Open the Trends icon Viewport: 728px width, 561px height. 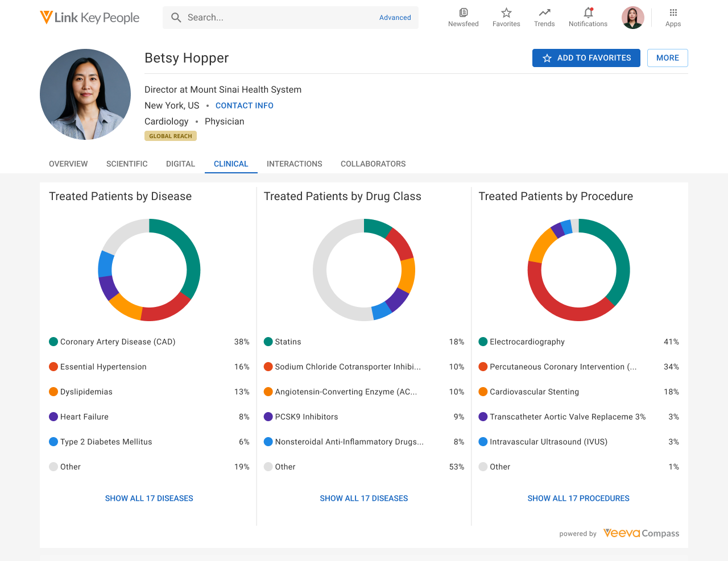coord(544,13)
